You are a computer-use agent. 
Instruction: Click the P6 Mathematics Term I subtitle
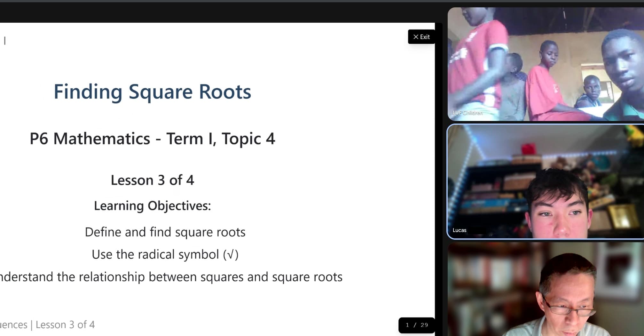(x=152, y=139)
